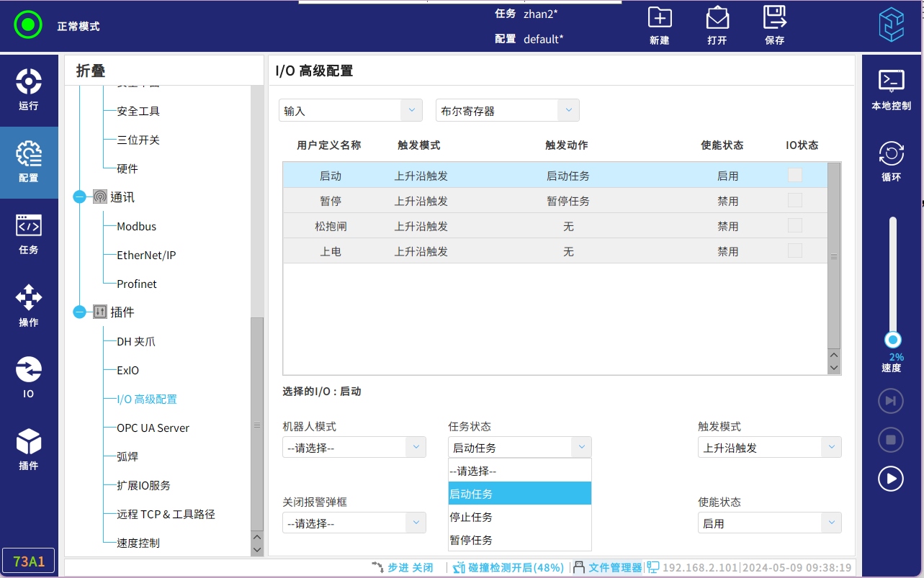
Task: Click the 本地控制 terminal icon
Action: pyautogui.click(x=891, y=81)
